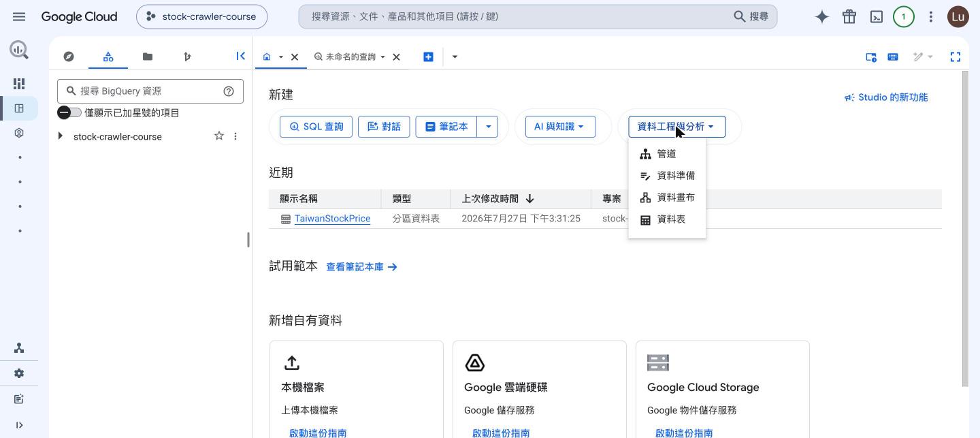Focus the BigQuery resource search field

coord(150,91)
